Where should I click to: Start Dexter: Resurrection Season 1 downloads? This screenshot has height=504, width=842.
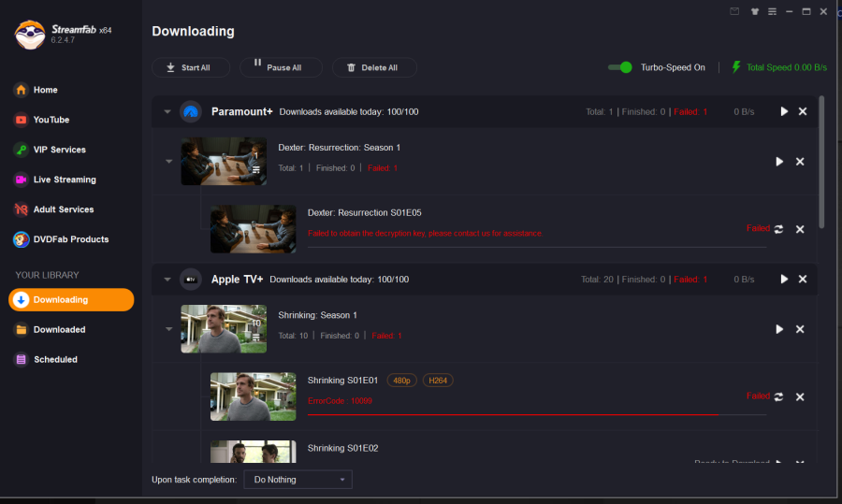779,162
